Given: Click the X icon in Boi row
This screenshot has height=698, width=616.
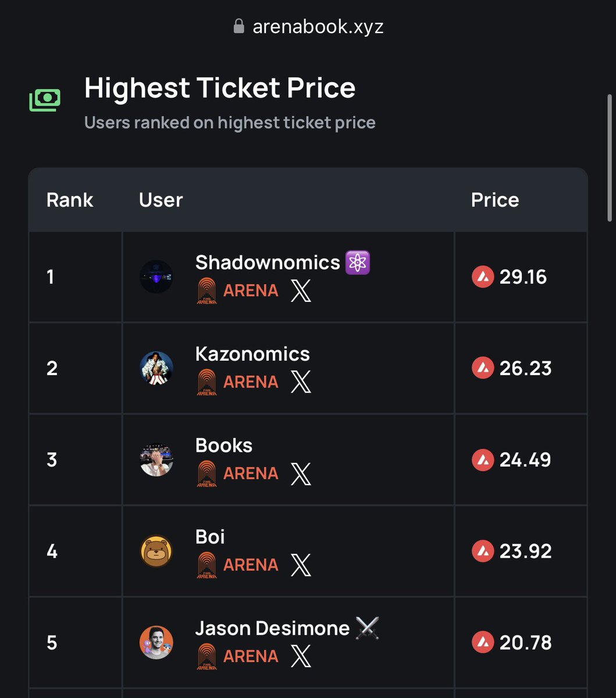Looking at the screenshot, I should click(x=301, y=564).
